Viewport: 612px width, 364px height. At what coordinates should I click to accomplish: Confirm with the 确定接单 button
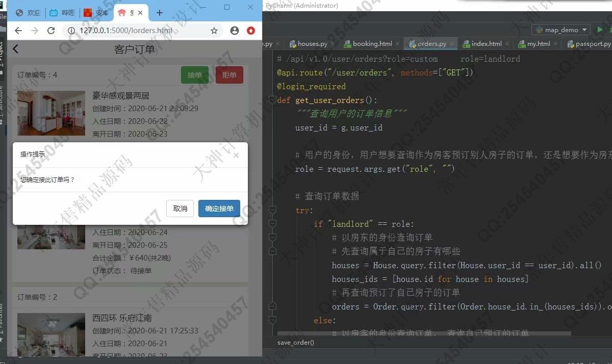coord(219,209)
